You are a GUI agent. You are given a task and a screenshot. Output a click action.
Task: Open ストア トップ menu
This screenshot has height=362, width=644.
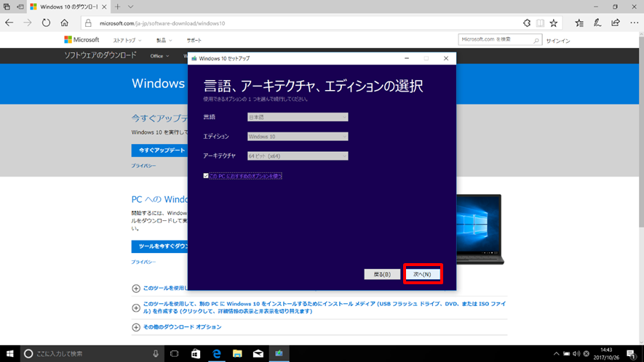coord(127,40)
